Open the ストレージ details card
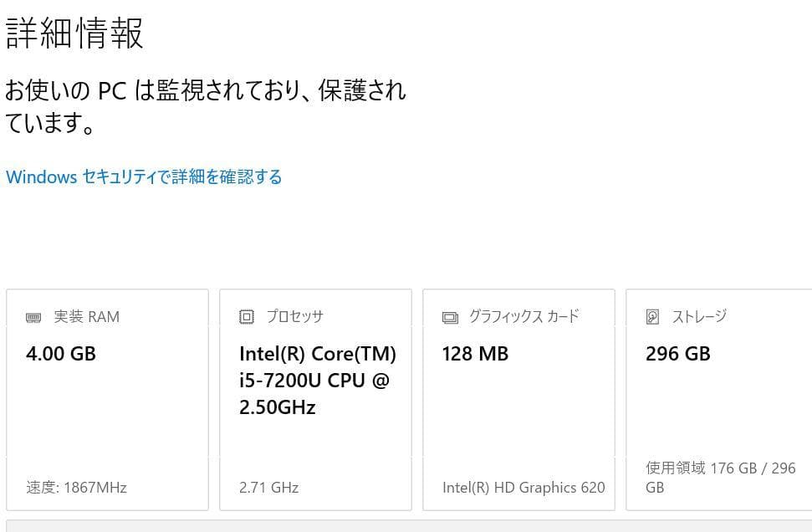This screenshot has width=812, height=532. point(719,399)
